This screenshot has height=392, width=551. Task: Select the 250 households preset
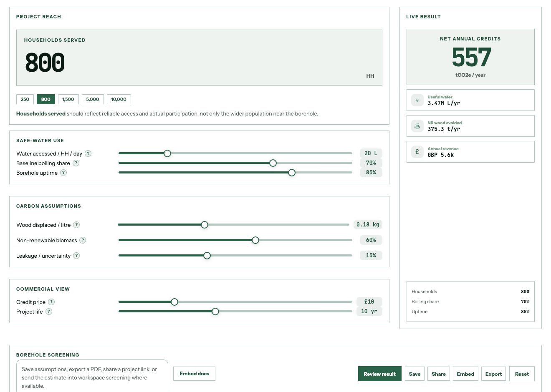coord(25,99)
